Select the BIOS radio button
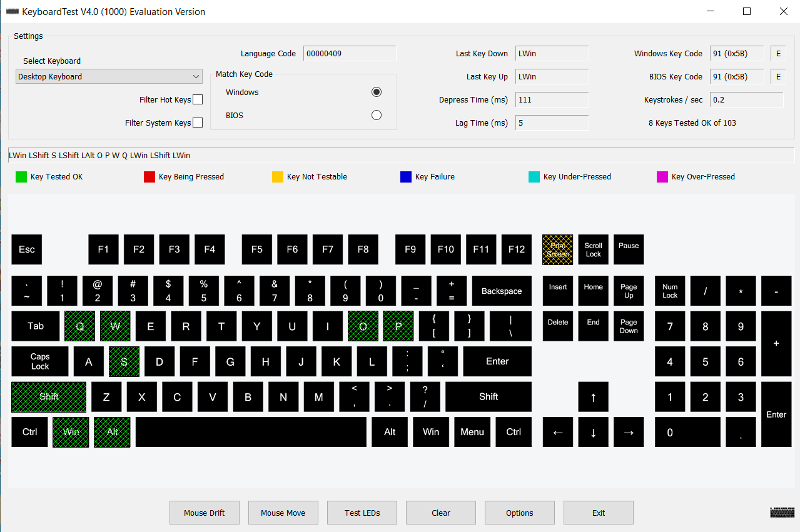 click(x=376, y=114)
